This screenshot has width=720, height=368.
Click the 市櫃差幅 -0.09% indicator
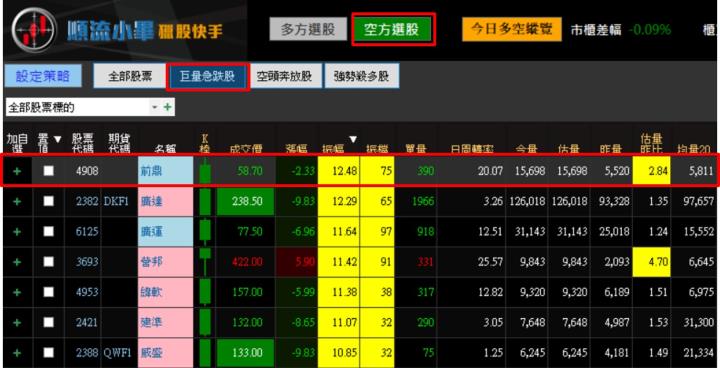621,30
